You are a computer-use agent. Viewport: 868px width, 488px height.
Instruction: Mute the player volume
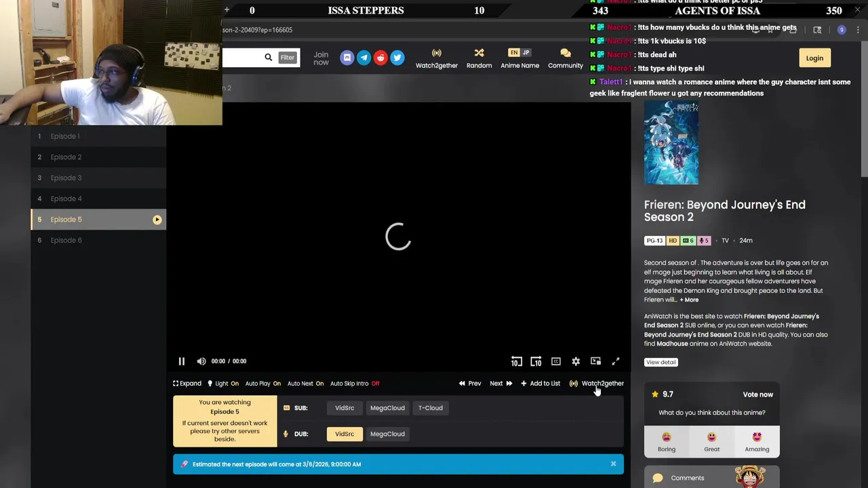point(201,361)
